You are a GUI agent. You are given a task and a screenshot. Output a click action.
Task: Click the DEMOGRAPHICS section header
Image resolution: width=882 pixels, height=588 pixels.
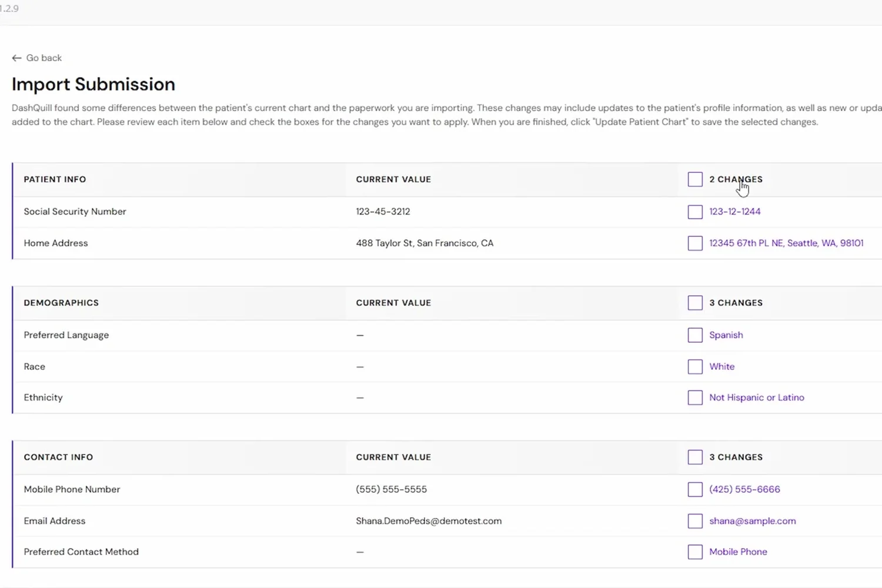click(61, 303)
